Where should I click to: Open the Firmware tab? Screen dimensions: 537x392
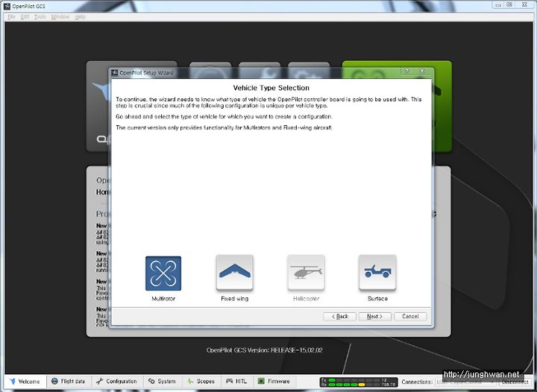(274, 381)
